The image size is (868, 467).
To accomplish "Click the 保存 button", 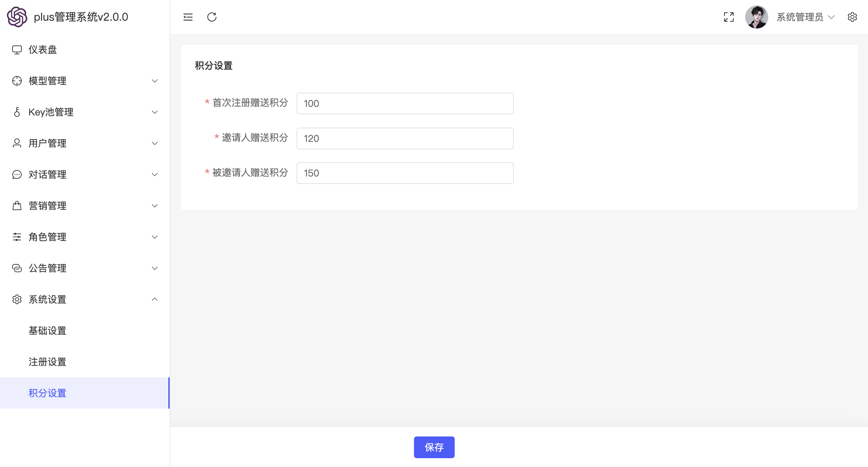I will pos(434,447).
